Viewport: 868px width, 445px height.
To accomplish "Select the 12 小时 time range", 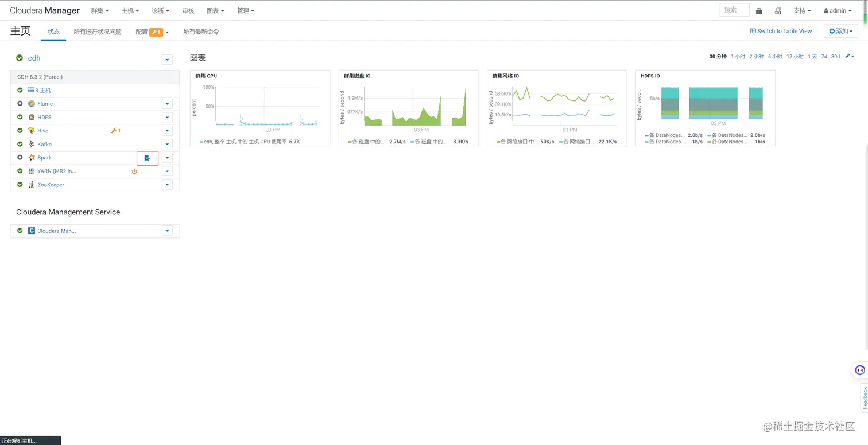I will pyautogui.click(x=795, y=56).
